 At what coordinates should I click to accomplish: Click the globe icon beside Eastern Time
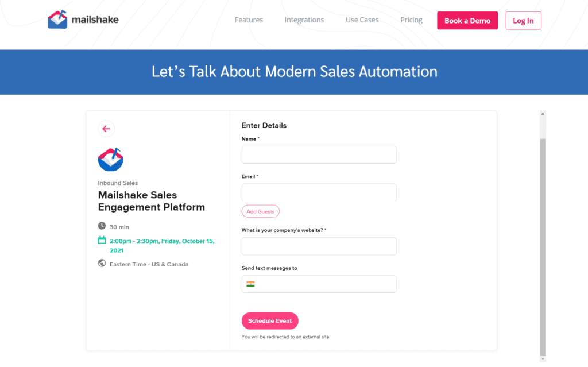point(102,263)
